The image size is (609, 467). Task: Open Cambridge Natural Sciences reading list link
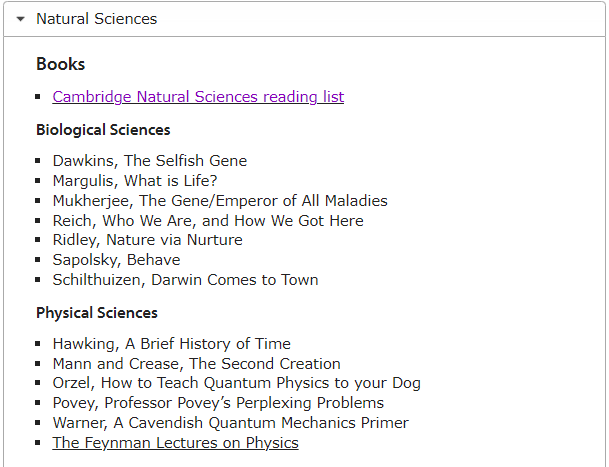coord(198,97)
